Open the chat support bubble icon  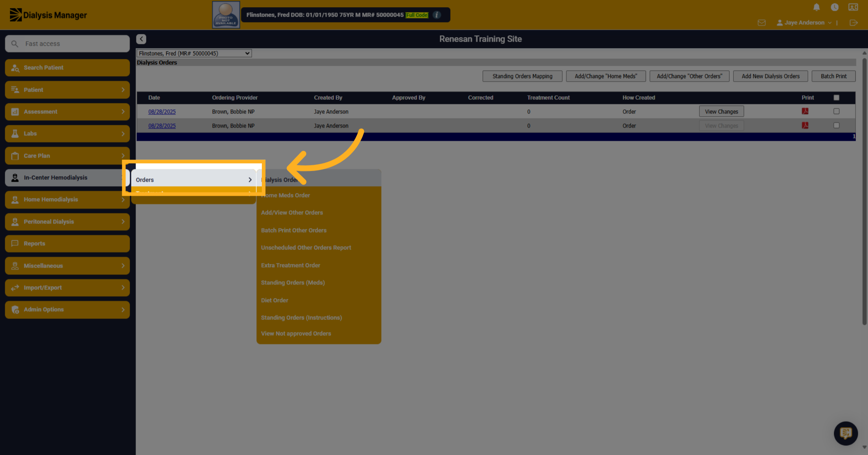[x=846, y=433]
